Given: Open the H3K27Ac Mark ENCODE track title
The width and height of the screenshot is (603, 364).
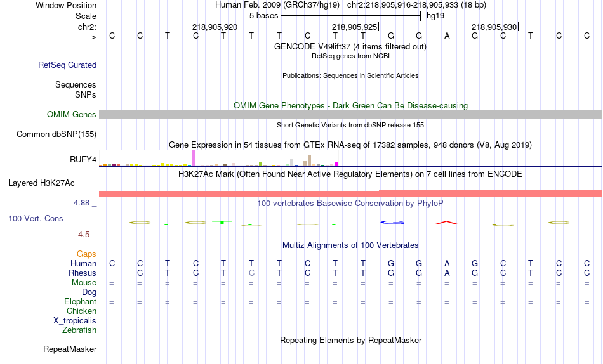Looking at the screenshot, I should click(x=350, y=174).
